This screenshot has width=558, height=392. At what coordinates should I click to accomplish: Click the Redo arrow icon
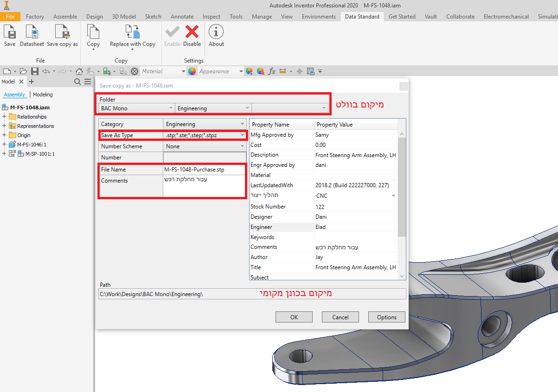coord(62,71)
